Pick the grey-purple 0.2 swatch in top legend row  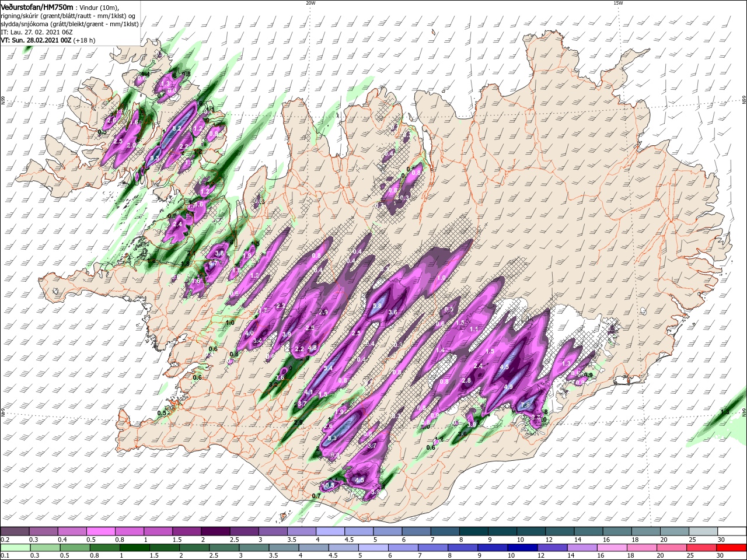click(15, 531)
